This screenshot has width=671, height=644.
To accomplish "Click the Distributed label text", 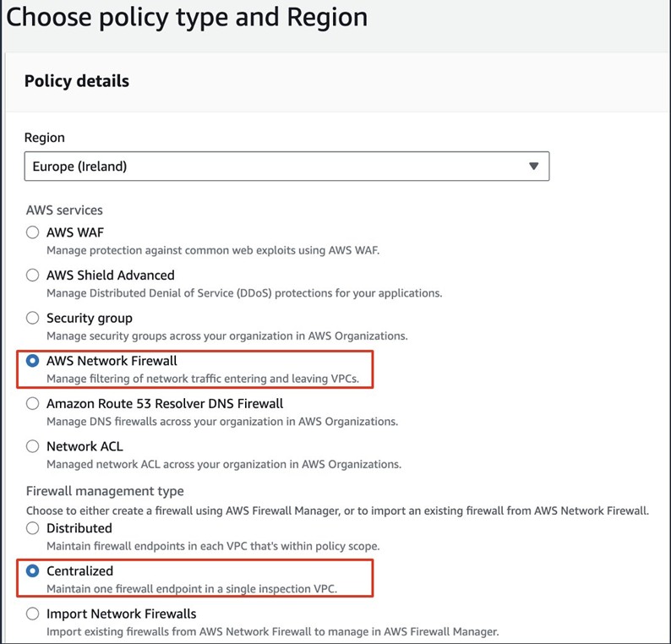I will coord(79,528).
